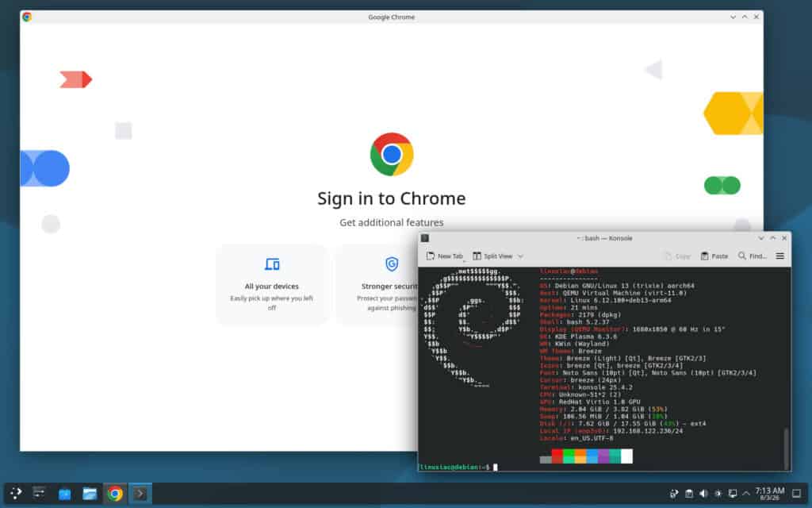Expand the Split View dropdown arrow
Viewport: 812px width, 508px height.
[x=520, y=256]
